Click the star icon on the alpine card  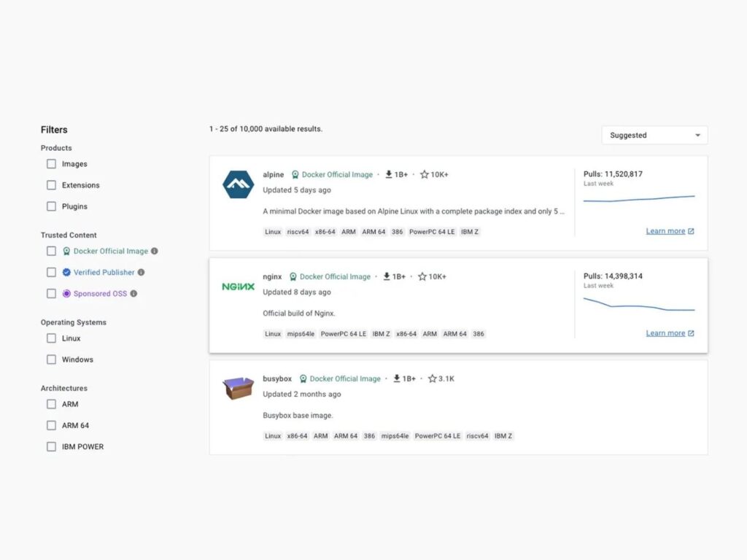click(x=425, y=174)
